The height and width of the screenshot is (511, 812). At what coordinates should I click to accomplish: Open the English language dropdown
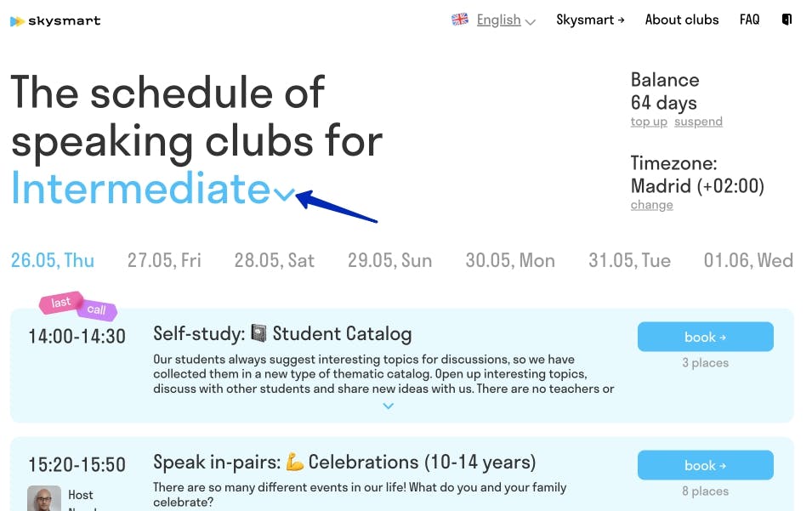(505, 20)
